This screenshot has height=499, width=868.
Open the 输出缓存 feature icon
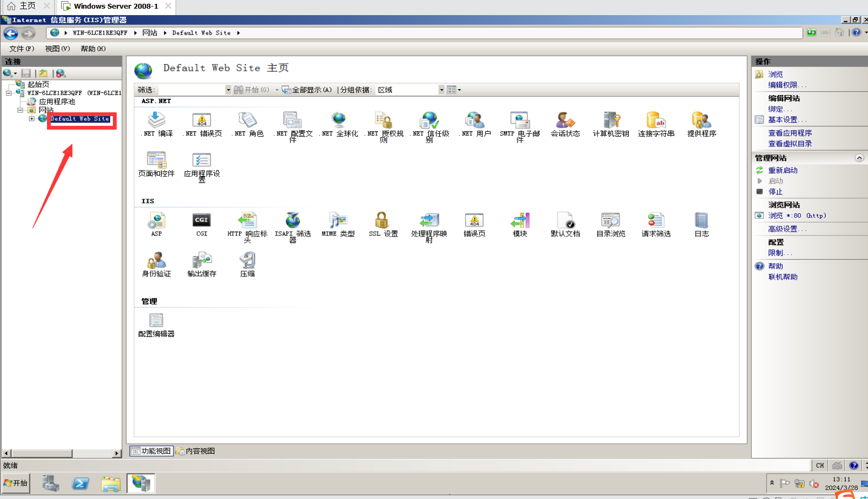coord(202,265)
